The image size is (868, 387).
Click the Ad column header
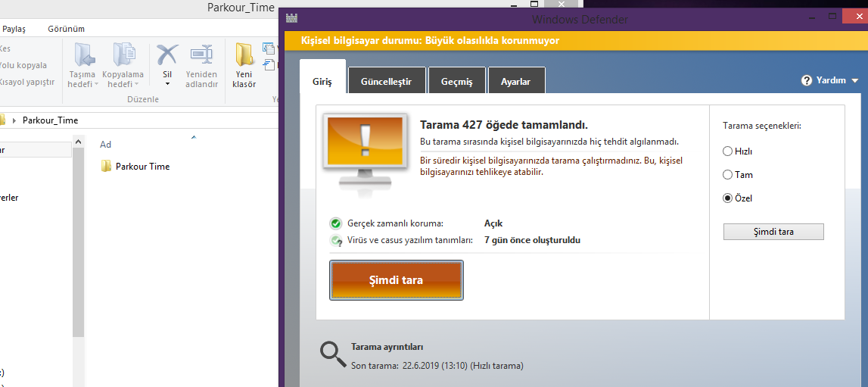click(105, 145)
